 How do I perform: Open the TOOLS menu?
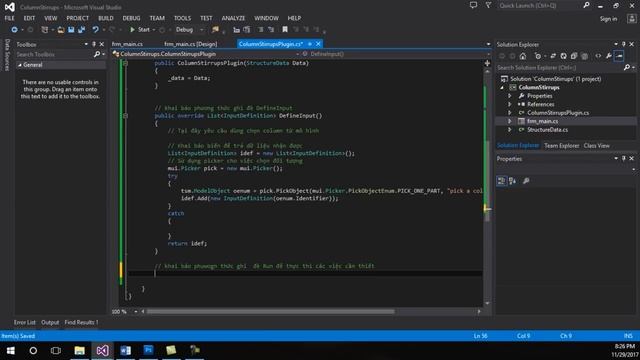point(182,18)
